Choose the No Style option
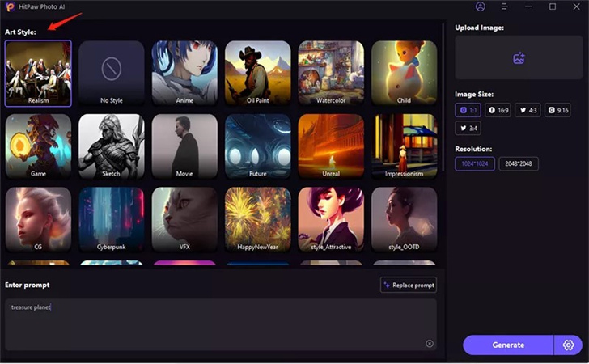The image size is (589, 364). (x=111, y=74)
